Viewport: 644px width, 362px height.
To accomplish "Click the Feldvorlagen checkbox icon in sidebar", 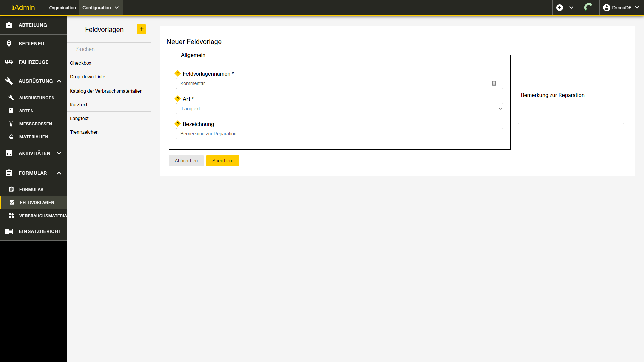I will click(12, 202).
